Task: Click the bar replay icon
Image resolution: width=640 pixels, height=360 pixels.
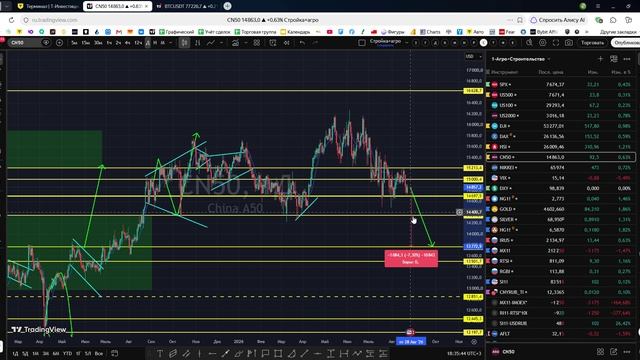Action: pyautogui.click(x=287, y=43)
